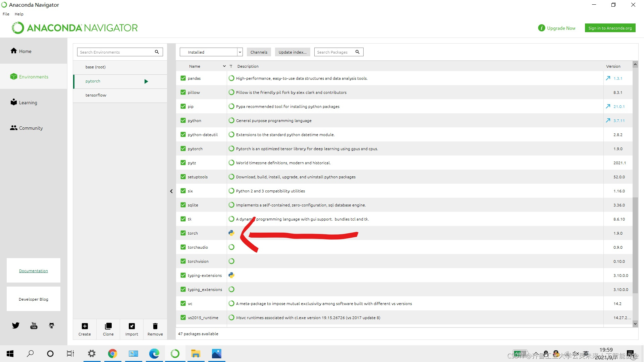Open Microsoft Edge from the taskbar

(154, 354)
